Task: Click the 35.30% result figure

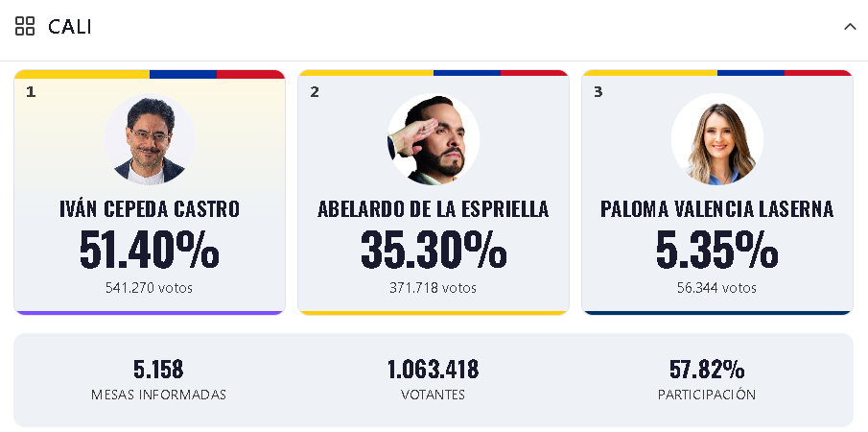Action: [x=434, y=250]
